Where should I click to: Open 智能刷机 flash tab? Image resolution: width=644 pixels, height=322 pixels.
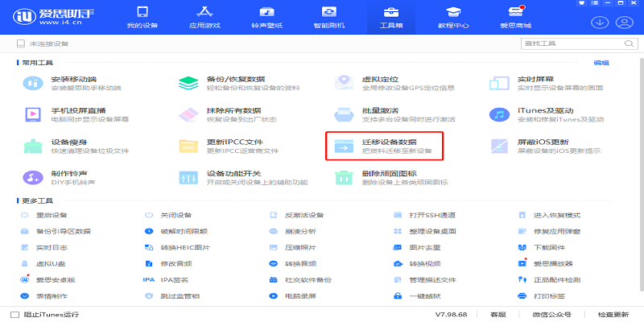(328, 18)
